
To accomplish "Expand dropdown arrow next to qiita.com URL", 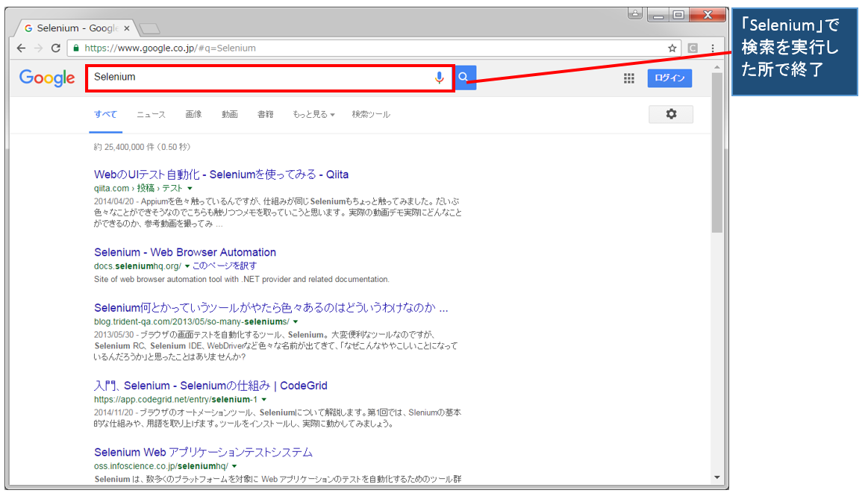I will [190, 189].
